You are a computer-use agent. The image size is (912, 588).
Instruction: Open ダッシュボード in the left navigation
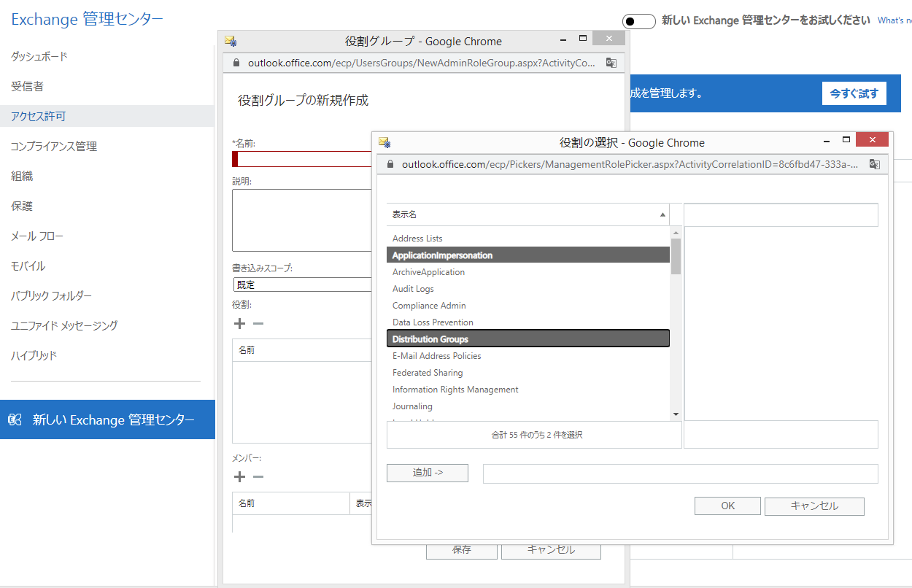click(x=39, y=56)
